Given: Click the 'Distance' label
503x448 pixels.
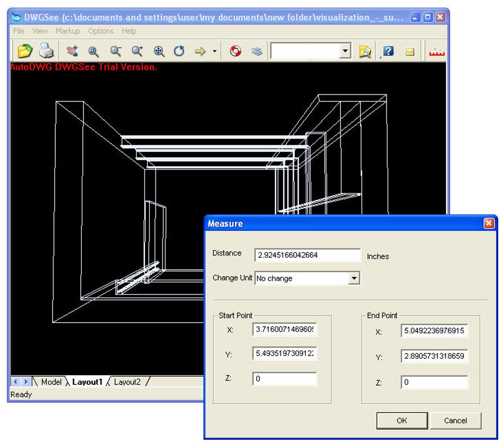Looking at the screenshot, I should 227,253.
